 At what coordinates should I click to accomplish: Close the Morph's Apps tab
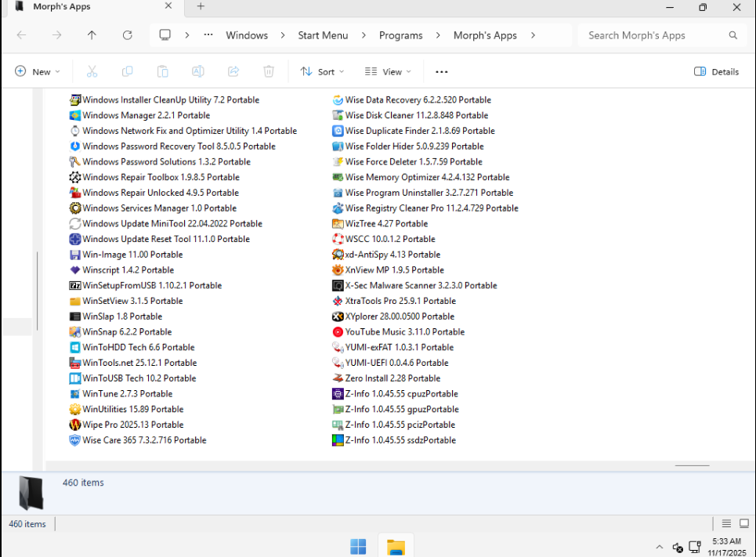(168, 5)
